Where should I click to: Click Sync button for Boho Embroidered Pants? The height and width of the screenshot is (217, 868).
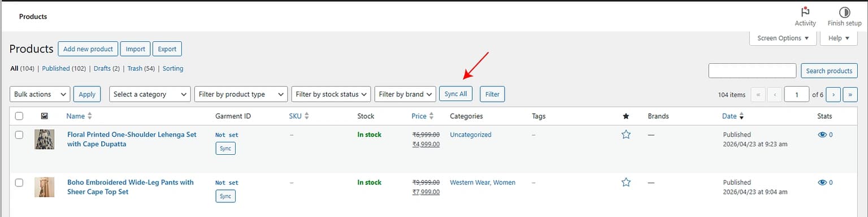(225, 196)
